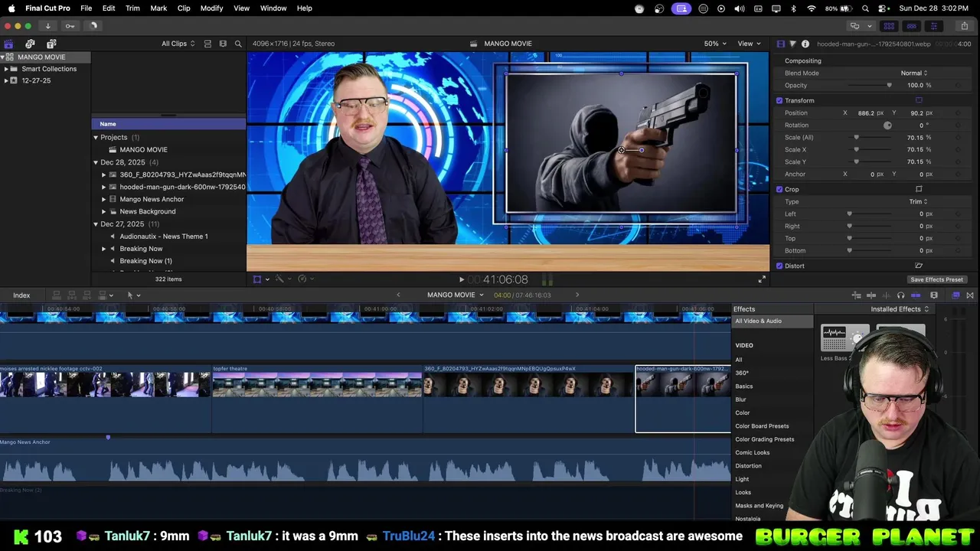
Task: Adjust the Scale (All) slider
Action: coord(869,137)
